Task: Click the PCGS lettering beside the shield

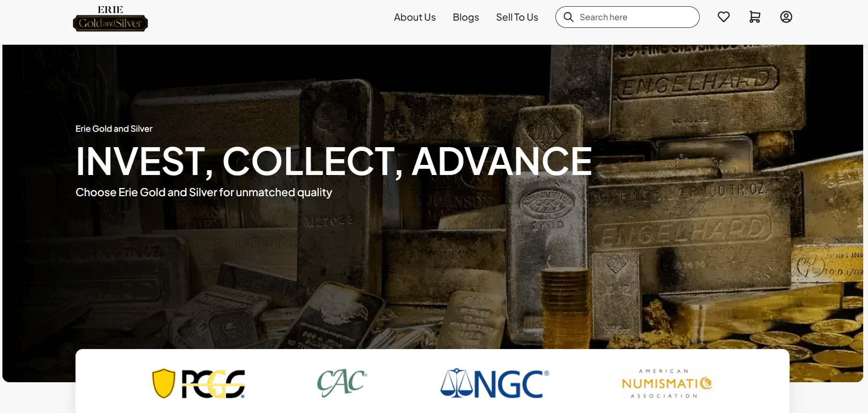Action: [213, 384]
